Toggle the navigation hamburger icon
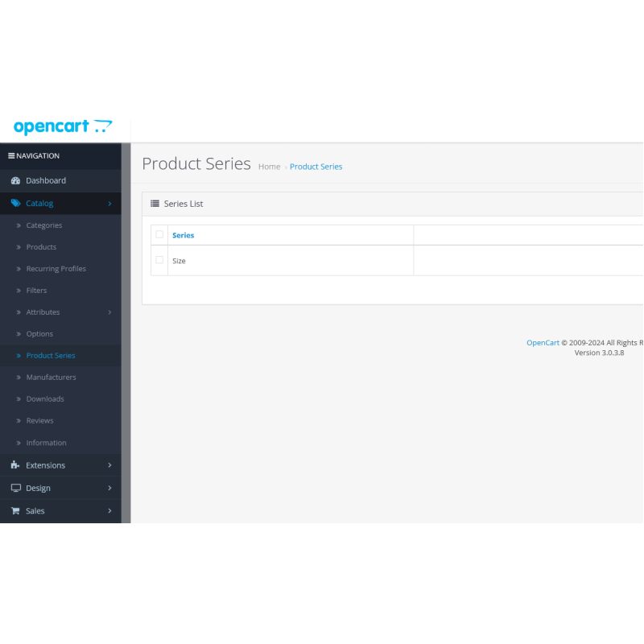This screenshot has width=644, height=644. [11, 156]
